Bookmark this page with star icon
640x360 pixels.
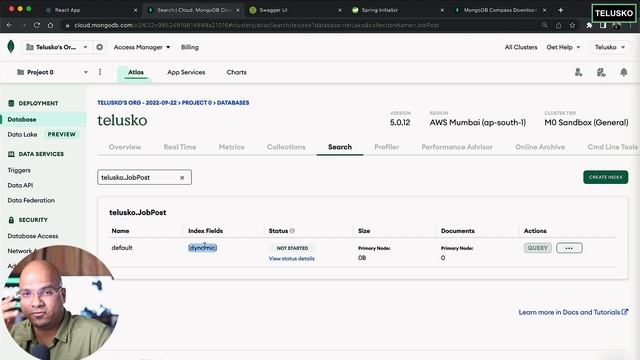(x=572, y=25)
